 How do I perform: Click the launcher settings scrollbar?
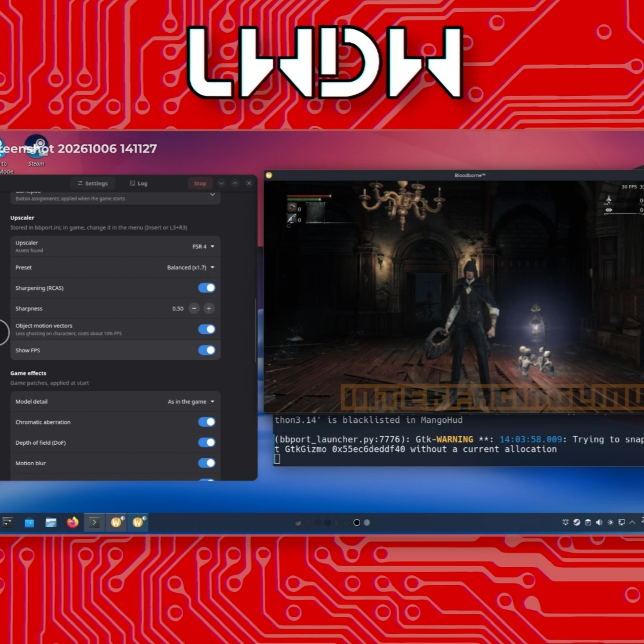[256, 330]
